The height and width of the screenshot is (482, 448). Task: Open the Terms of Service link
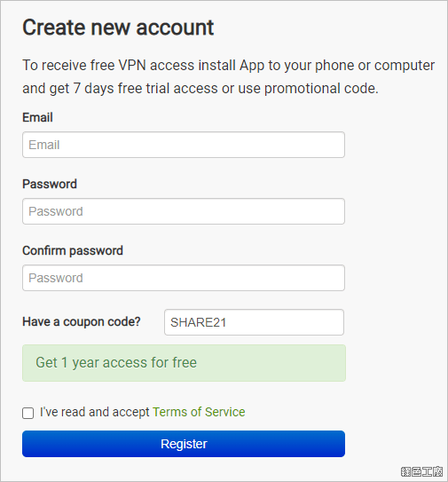pyautogui.click(x=199, y=412)
